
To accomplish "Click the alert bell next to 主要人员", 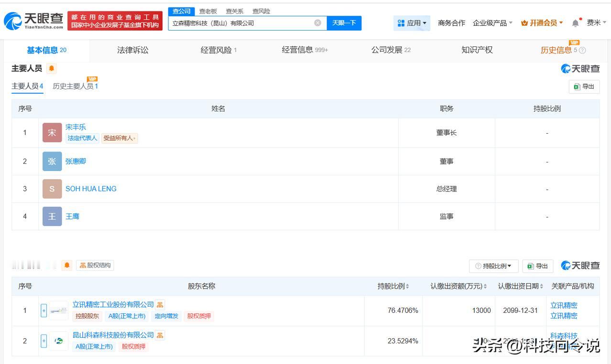I will (52, 68).
